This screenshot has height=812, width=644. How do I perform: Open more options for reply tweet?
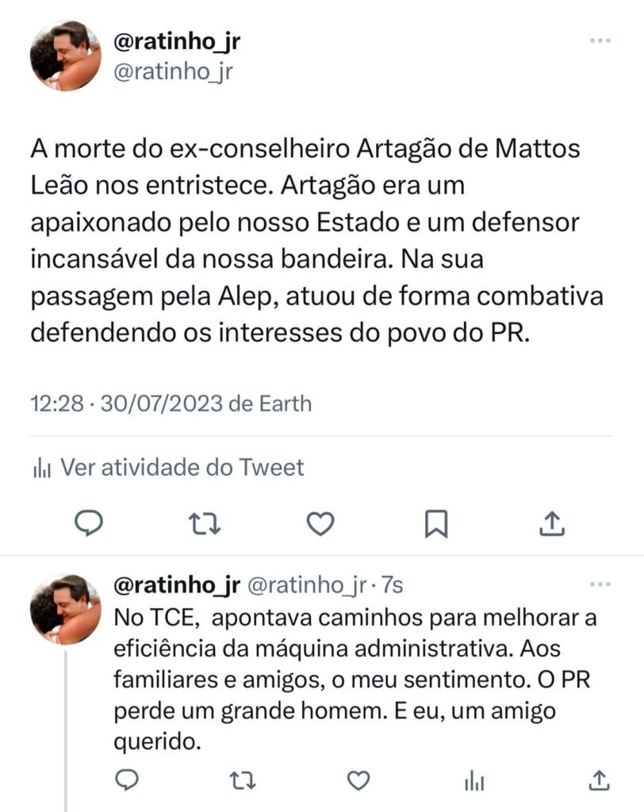[600, 585]
